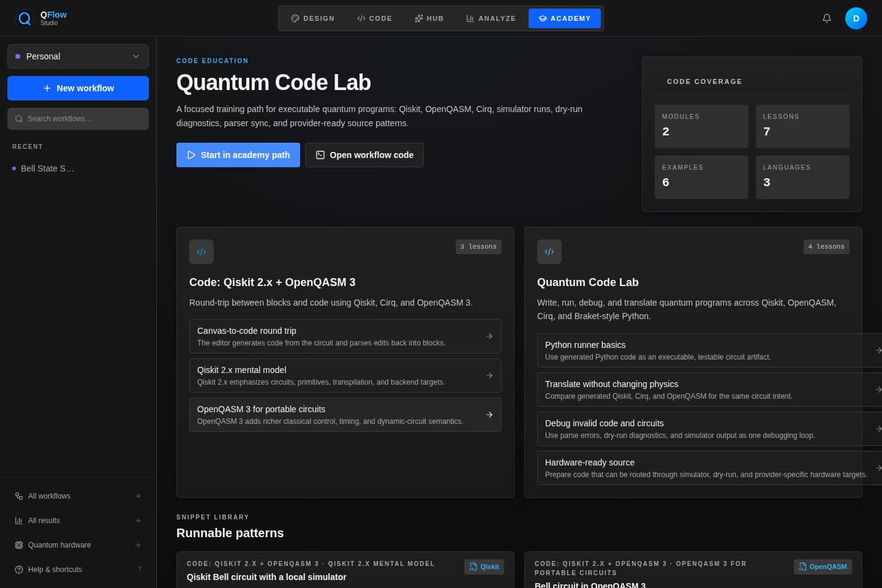This screenshot has height=588, width=882.
Task: Open All results link
Action: coord(78,521)
